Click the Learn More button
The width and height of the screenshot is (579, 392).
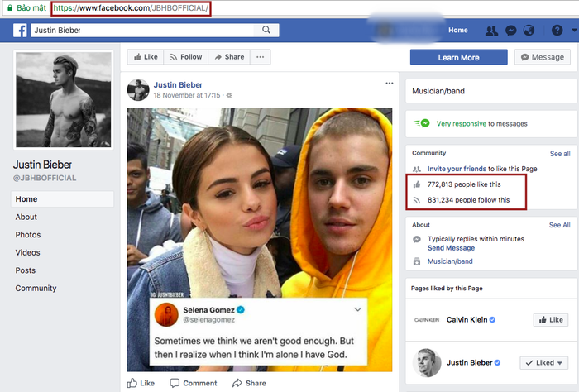(x=458, y=57)
